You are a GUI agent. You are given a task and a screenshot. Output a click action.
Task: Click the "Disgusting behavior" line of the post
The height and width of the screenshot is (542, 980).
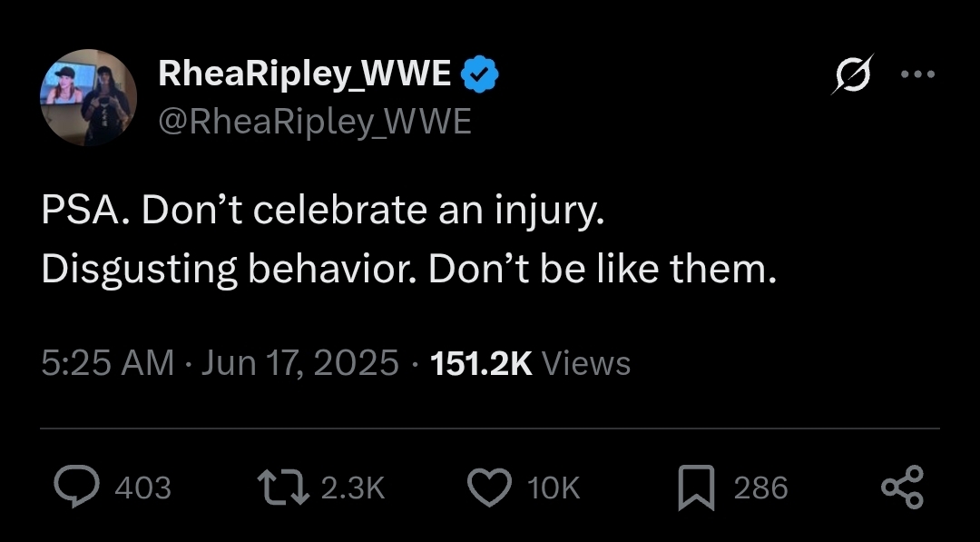408,270
